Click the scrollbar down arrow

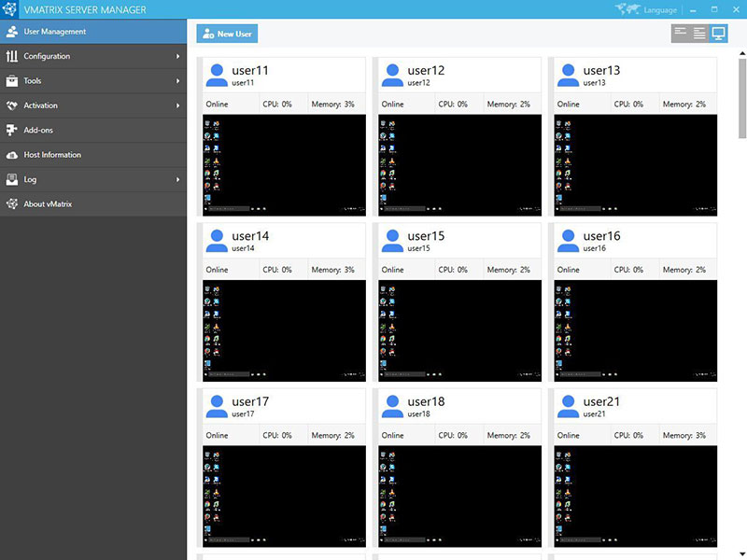pos(740,553)
